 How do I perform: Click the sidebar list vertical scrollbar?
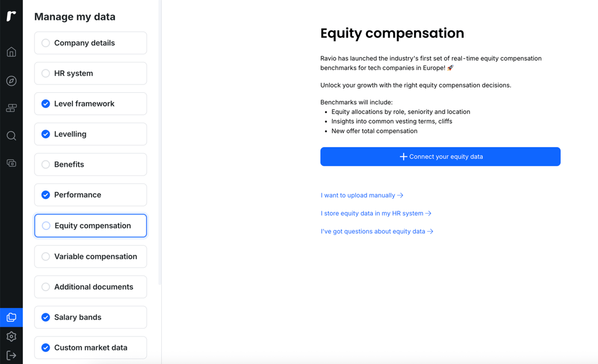click(x=160, y=143)
